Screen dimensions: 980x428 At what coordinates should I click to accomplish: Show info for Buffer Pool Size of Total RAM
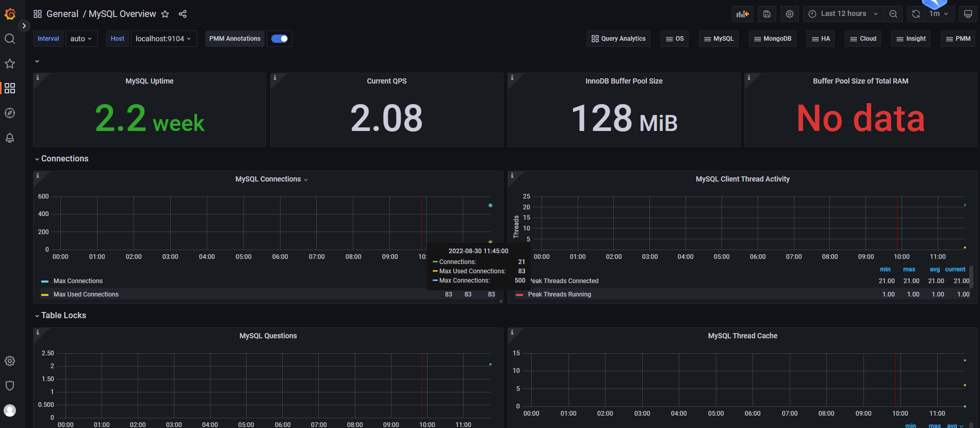[x=749, y=77]
